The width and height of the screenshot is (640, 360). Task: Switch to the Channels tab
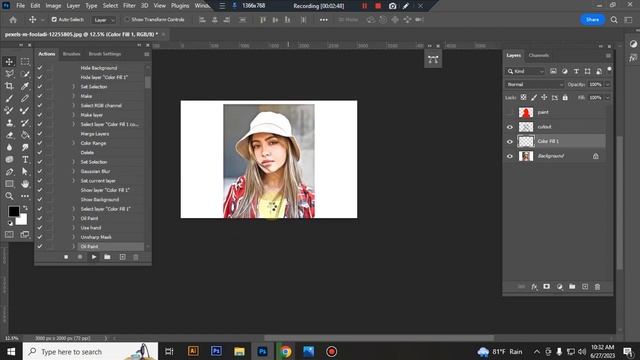point(538,55)
